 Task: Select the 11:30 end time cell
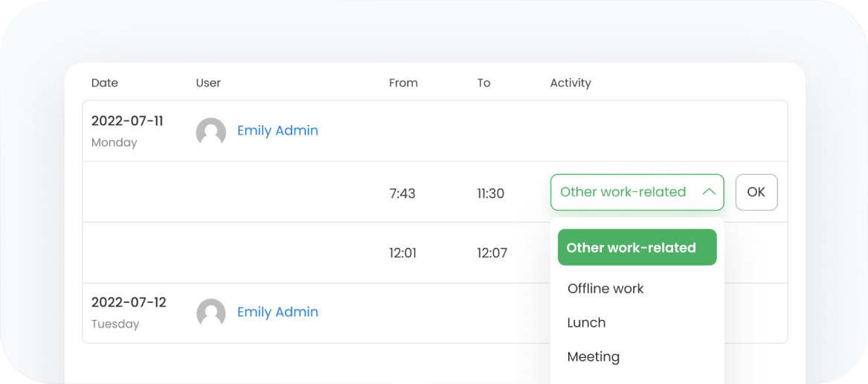(x=490, y=194)
